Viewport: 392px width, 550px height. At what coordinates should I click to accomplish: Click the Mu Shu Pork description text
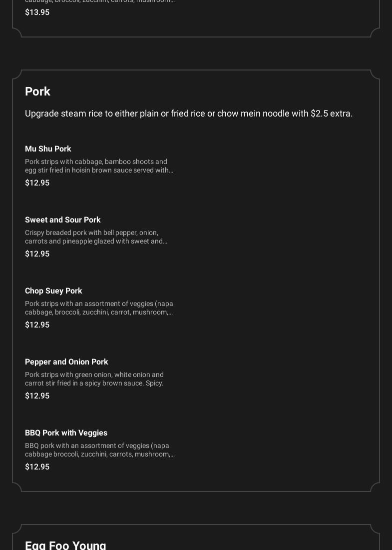pyautogui.click(x=99, y=166)
